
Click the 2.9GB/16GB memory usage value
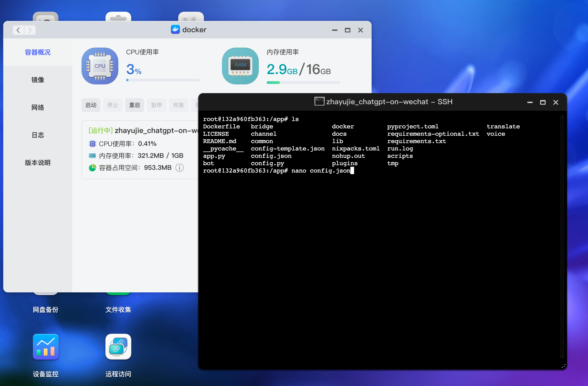point(299,69)
